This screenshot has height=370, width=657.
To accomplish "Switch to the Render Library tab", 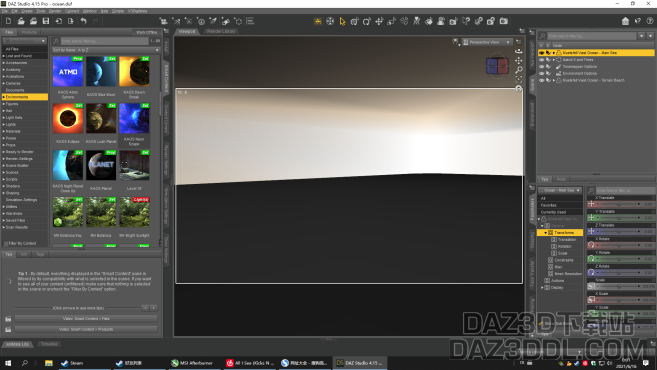I will tap(221, 31).
